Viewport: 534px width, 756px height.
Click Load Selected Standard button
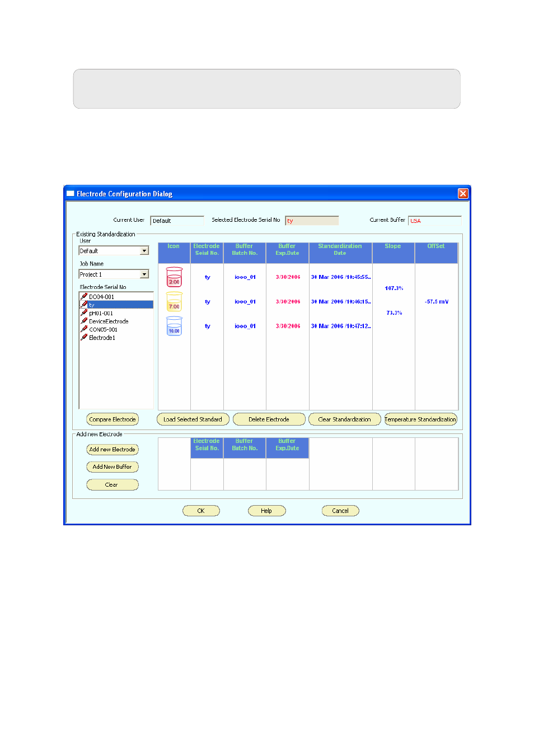pos(193,419)
